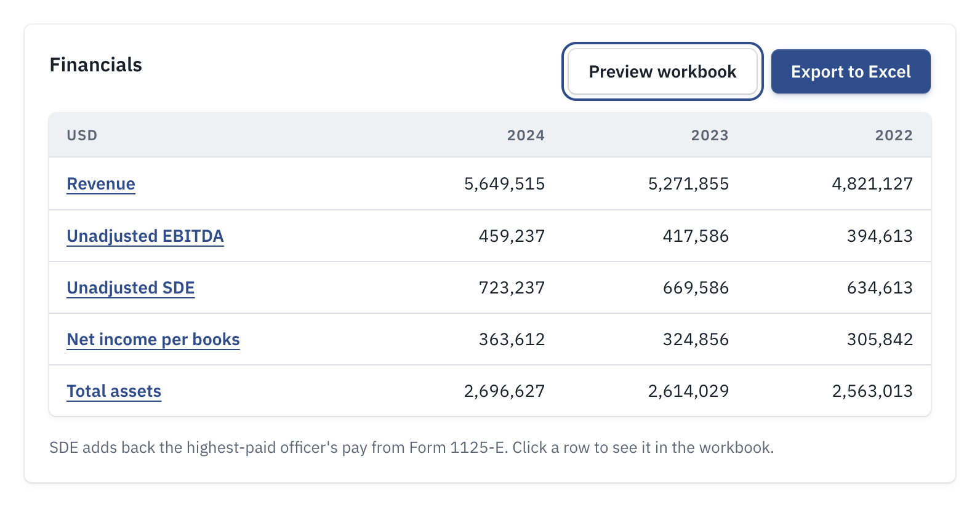980x507 pixels.
Task: Click the 2022 column header
Action: tap(894, 135)
